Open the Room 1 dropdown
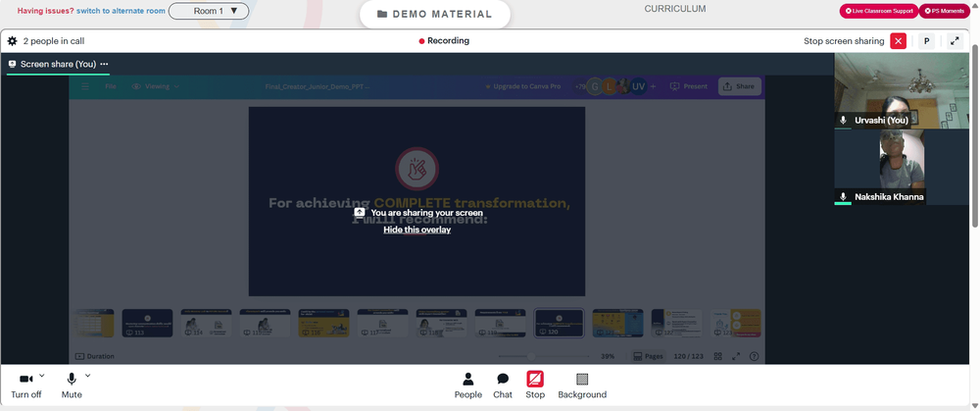980x411 pixels. [209, 11]
